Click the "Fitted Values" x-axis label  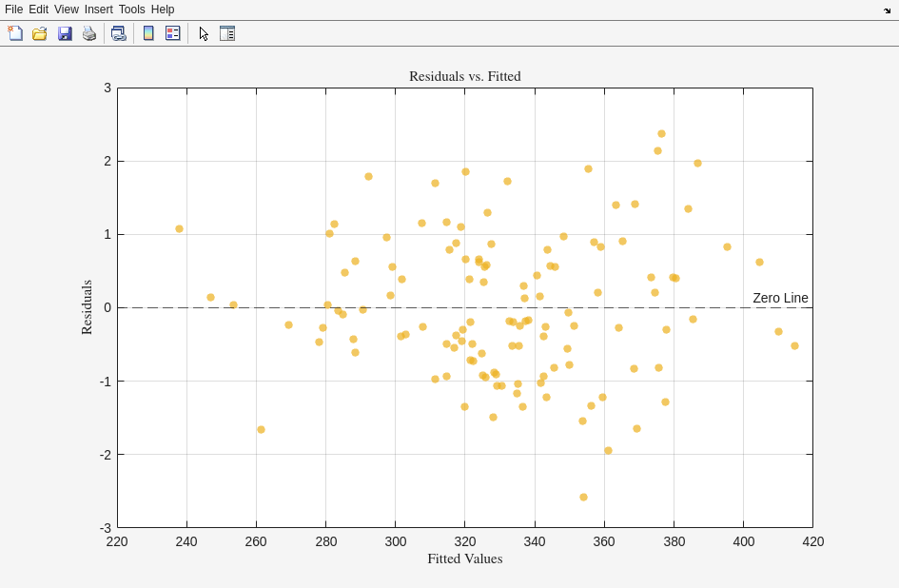464,559
